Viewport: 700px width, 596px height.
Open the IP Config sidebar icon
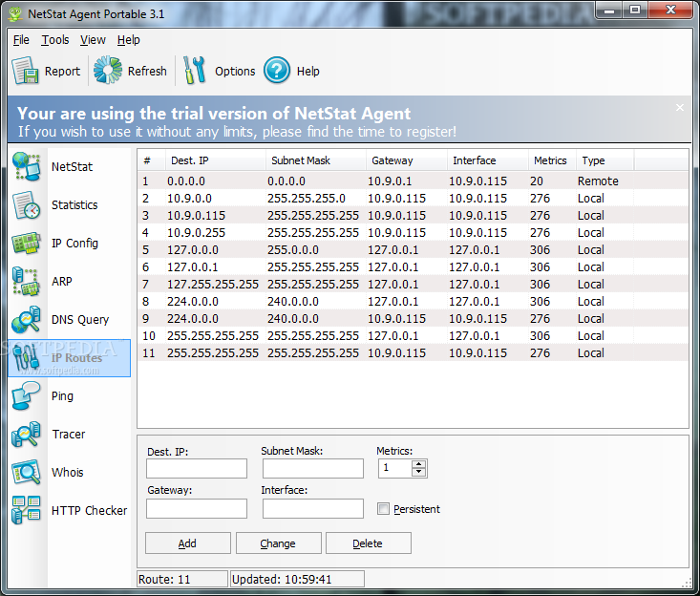coord(27,243)
